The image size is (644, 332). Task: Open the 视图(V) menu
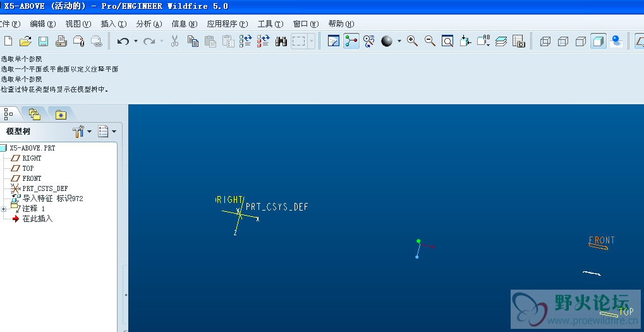pos(78,24)
